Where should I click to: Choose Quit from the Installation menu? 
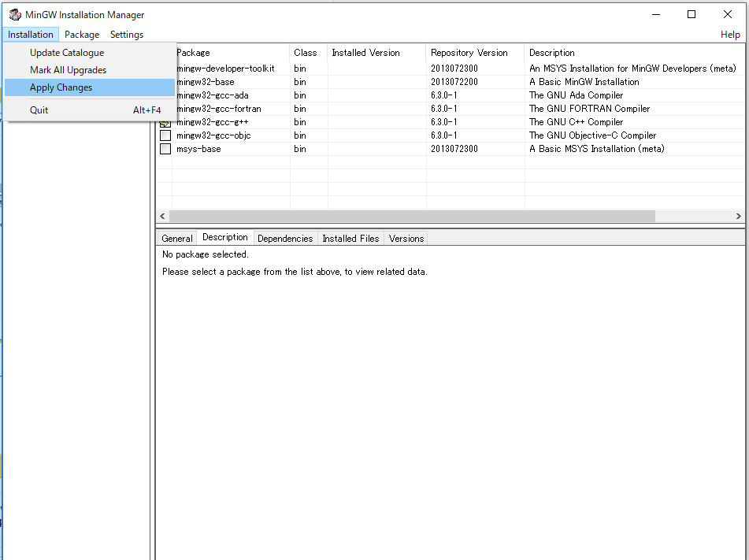90,110
